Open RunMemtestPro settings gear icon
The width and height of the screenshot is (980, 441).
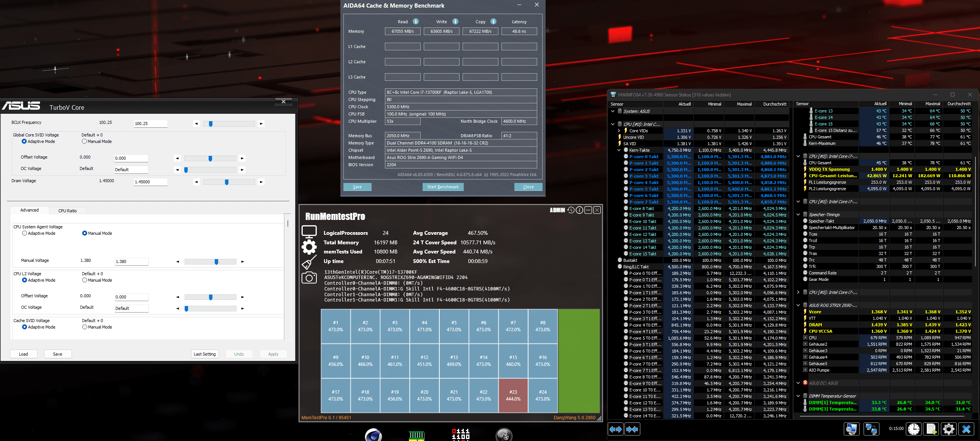309,247
